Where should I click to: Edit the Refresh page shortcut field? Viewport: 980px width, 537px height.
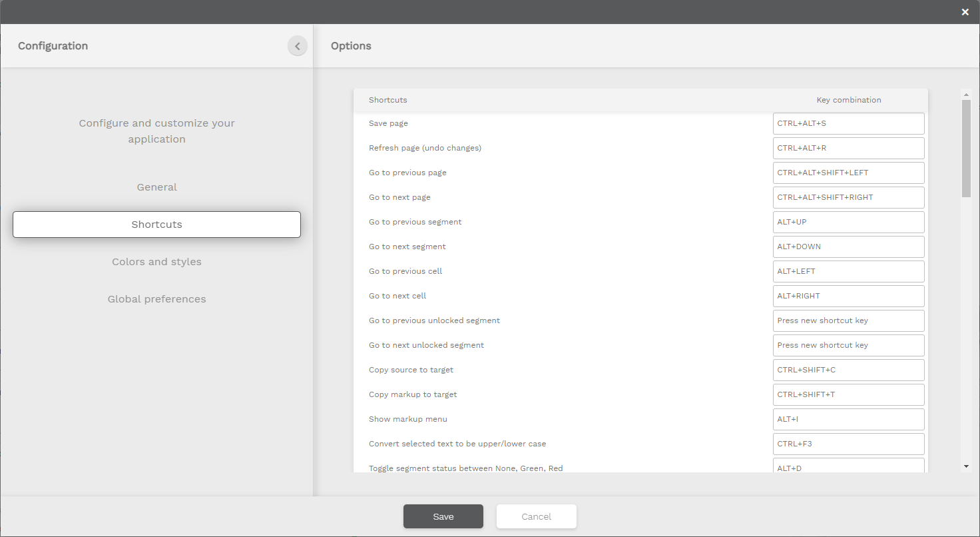pyautogui.click(x=848, y=148)
